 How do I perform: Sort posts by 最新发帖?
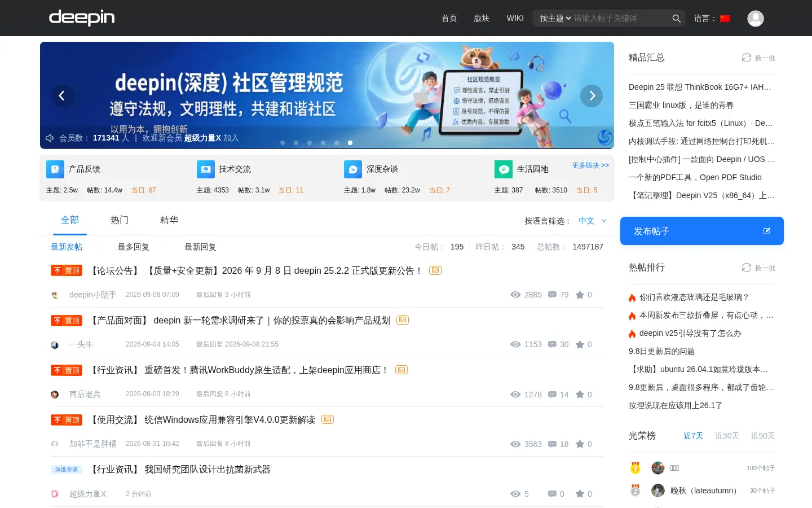[x=67, y=247]
